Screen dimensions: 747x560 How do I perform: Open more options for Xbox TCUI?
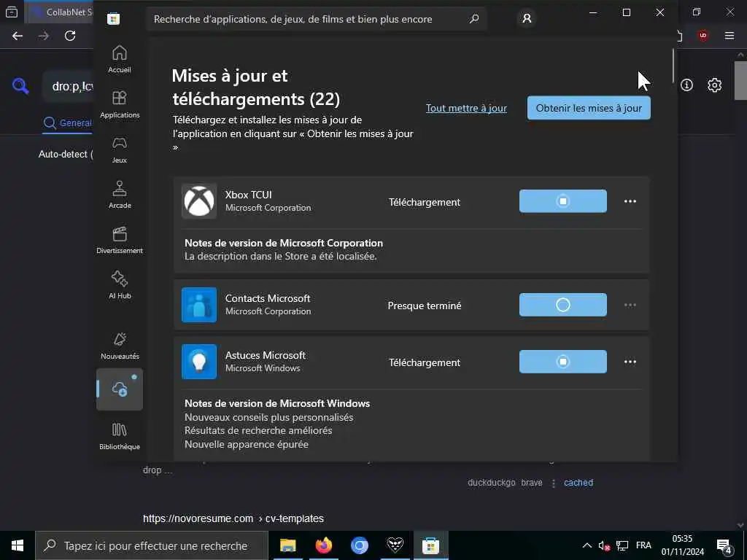630,201
